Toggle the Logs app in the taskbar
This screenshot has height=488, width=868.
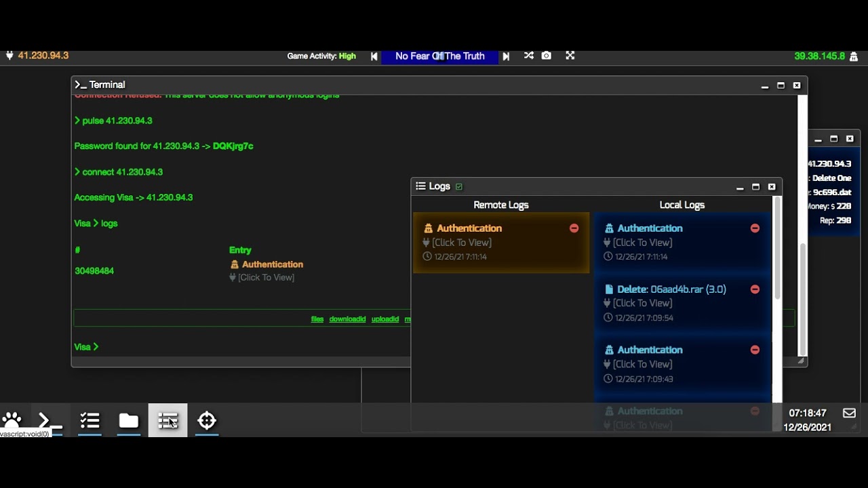[x=167, y=421]
